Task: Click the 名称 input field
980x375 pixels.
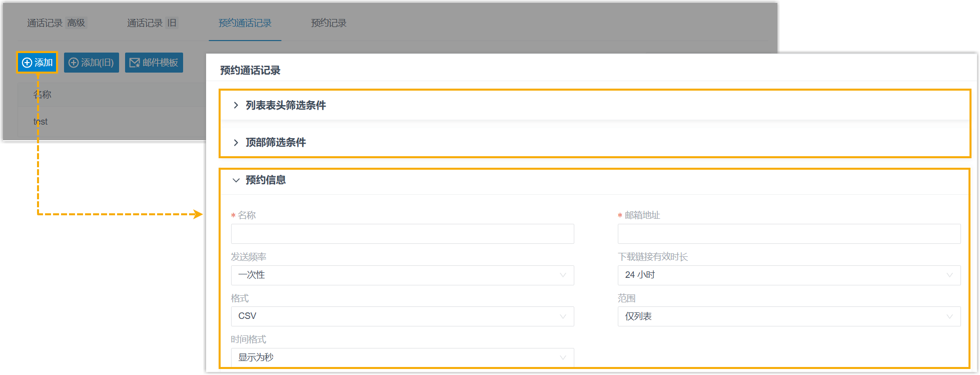Action: pyautogui.click(x=402, y=234)
